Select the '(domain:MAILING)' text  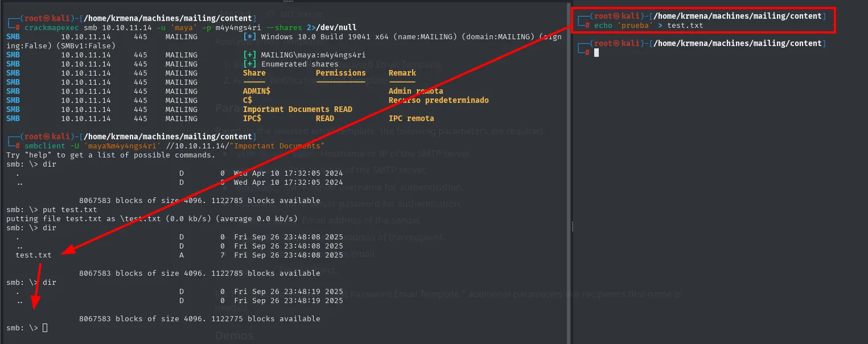pyautogui.click(x=497, y=36)
